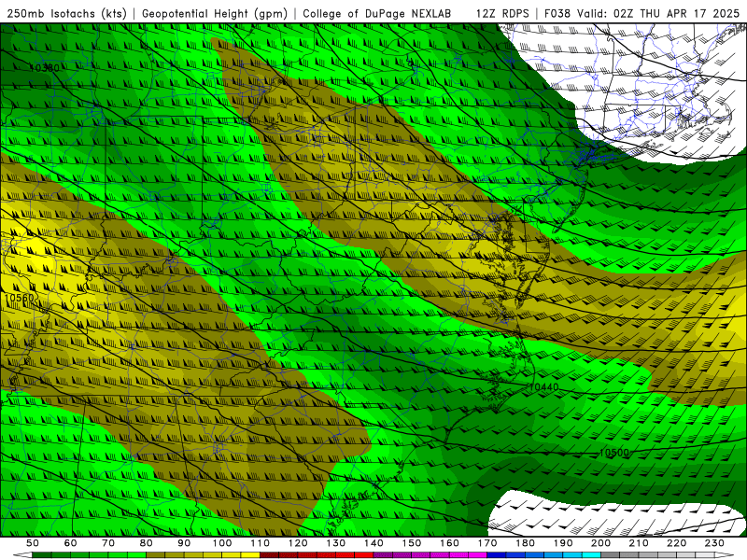The height and width of the screenshot is (560, 747).
Task: Click the 230 value on the color scale
Action: point(714,543)
